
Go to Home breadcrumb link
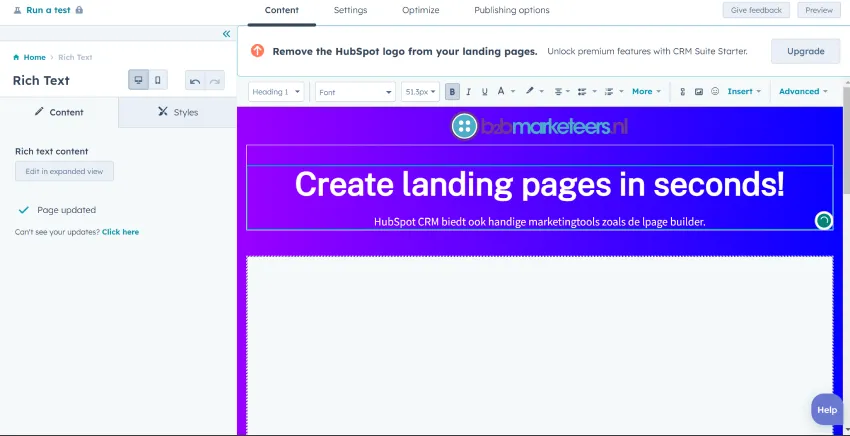pyautogui.click(x=34, y=57)
